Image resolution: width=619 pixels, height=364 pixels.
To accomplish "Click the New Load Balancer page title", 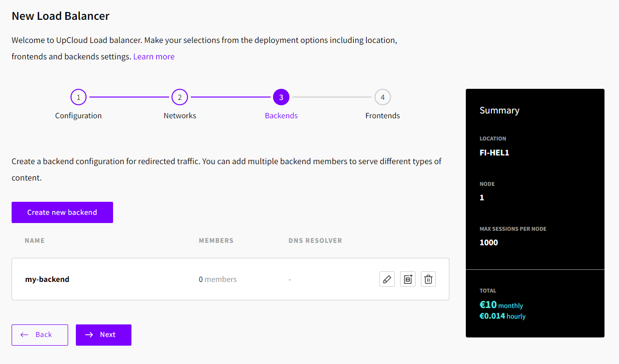I will click(60, 16).
